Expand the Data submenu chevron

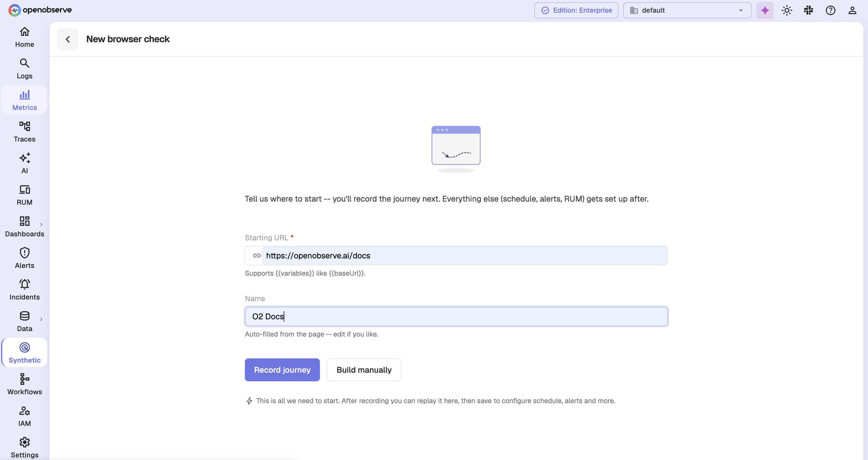[x=41, y=319]
